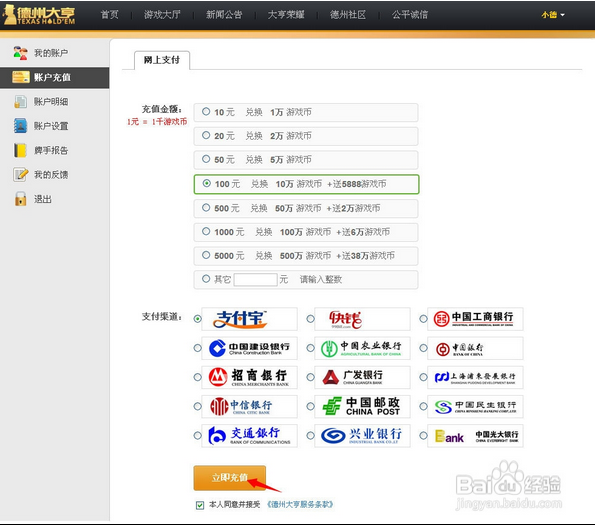Image resolution: width=595 pixels, height=525 pixels.
Task: Click the 账户明细 sidebar label
Action: point(51,102)
